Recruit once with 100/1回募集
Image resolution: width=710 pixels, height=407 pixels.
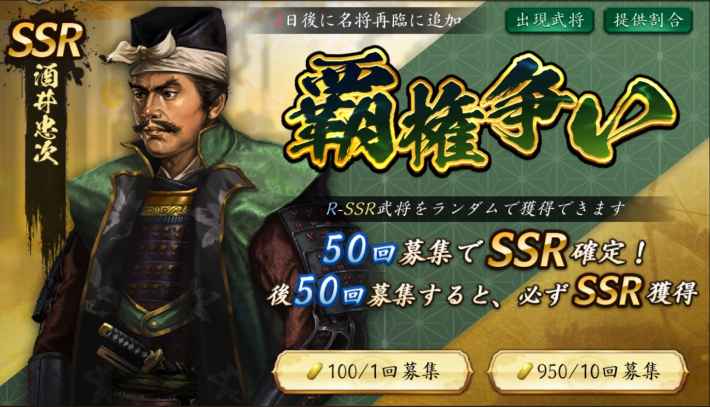click(372, 372)
